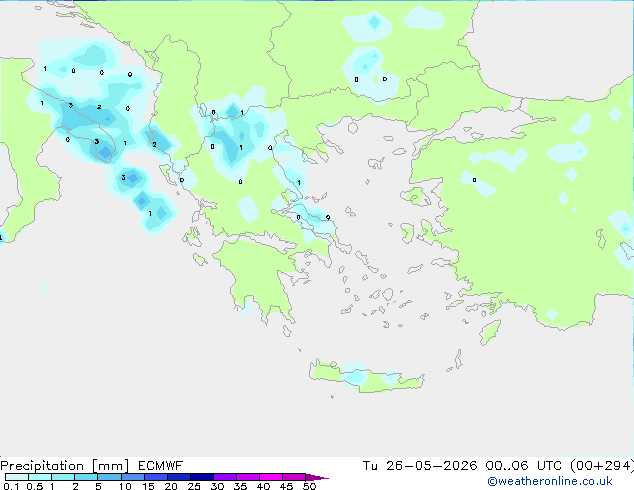This screenshot has height=490, width=634.
Task: Click the purple arrow tip above 50
Action: (x=317, y=477)
